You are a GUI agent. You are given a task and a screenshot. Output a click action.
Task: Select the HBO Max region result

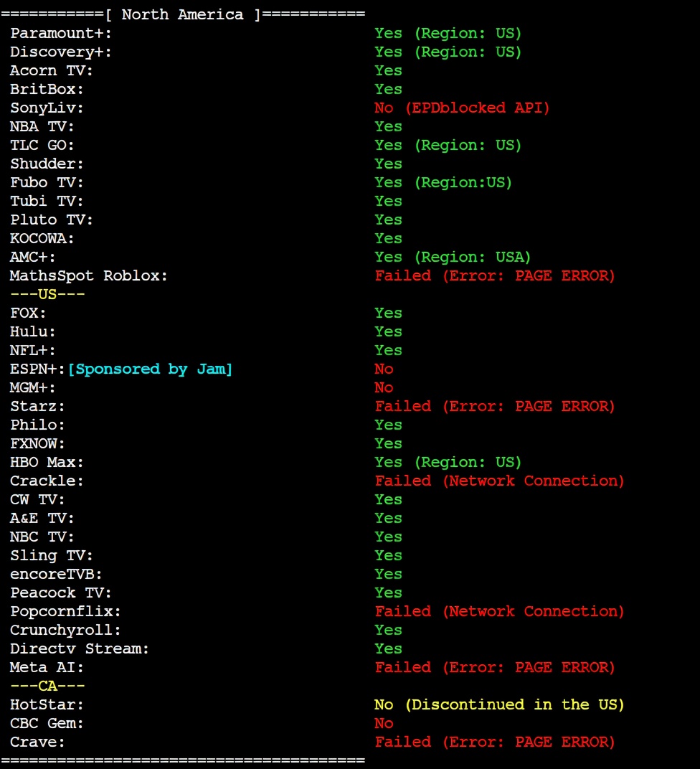(x=448, y=462)
